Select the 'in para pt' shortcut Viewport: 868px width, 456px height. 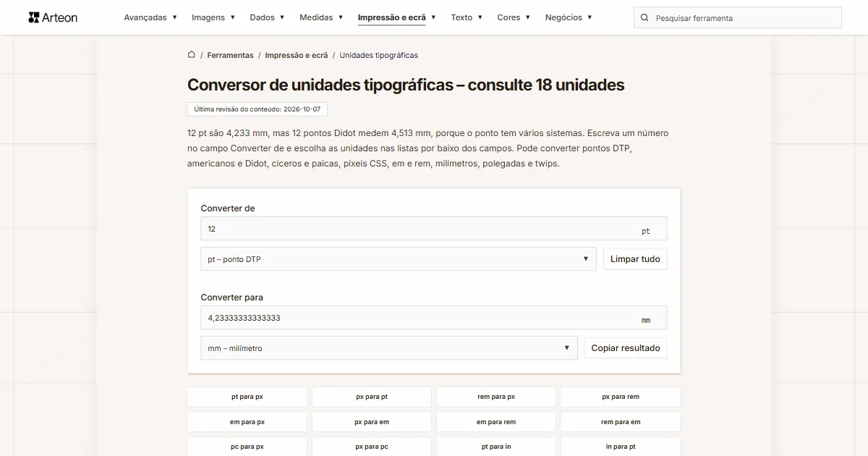[621, 447]
